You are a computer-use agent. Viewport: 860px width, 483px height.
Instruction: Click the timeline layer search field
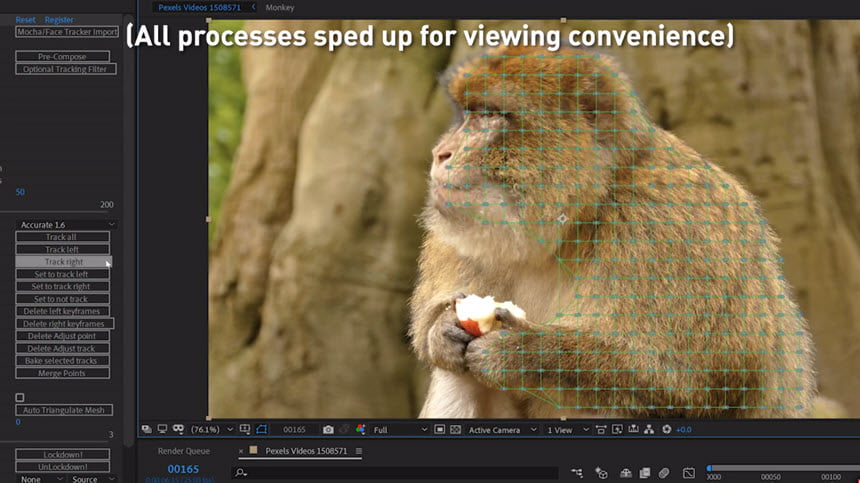click(395, 473)
